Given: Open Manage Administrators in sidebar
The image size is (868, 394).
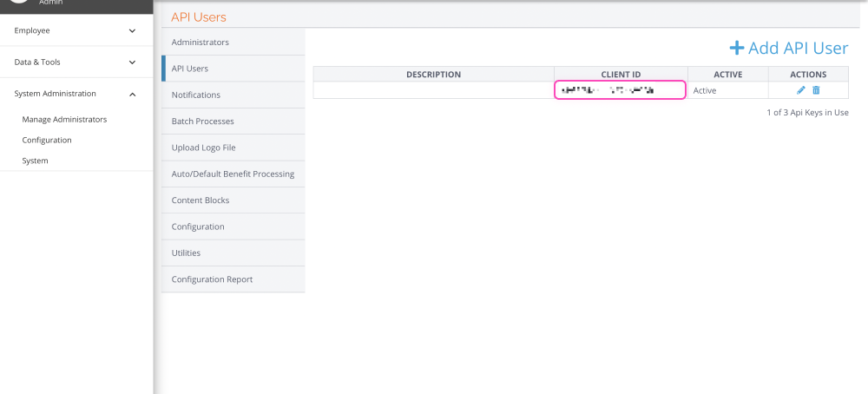Looking at the screenshot, I should 64,119.
